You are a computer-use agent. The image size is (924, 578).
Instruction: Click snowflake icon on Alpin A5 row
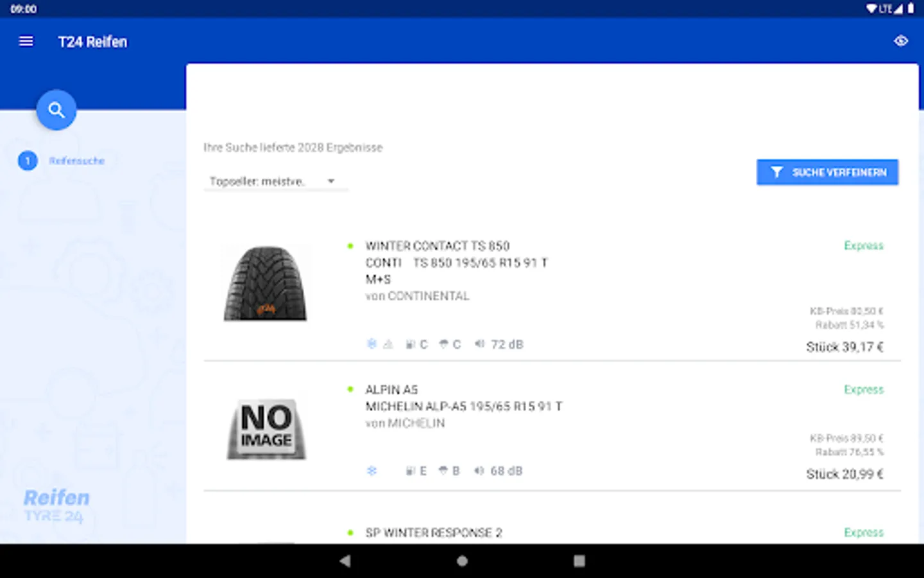372,471
